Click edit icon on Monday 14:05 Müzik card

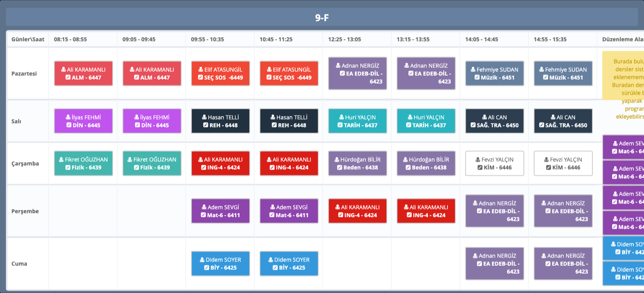[477, 78]
